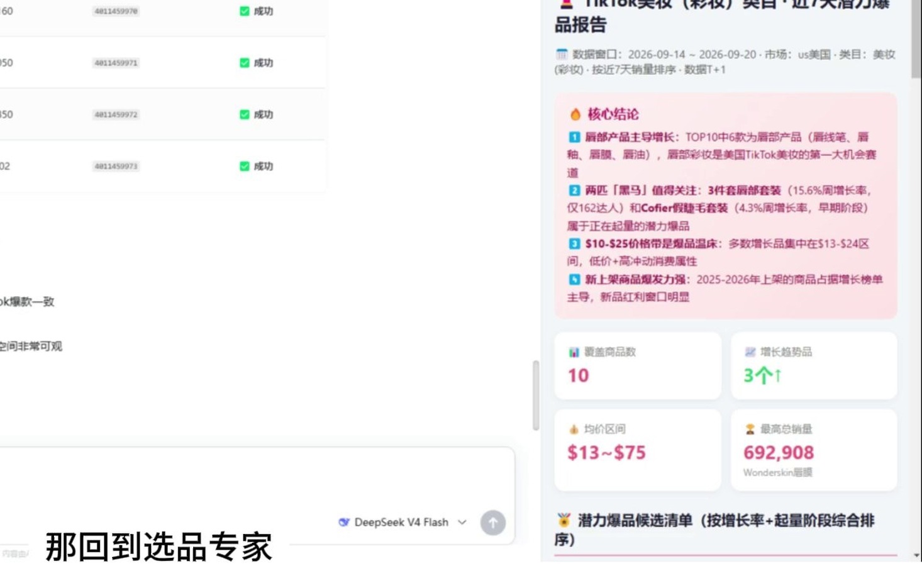Screen dimensions: 922x588
Task: Click the green checkmark beside 4011459973
Action: tap(245, 166)
